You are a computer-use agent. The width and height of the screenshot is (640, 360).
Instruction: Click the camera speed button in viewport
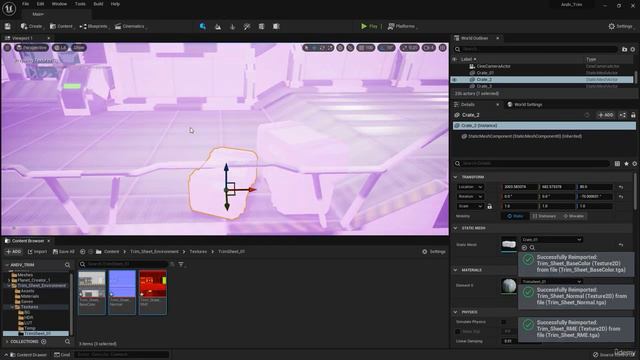pos(429,48)
